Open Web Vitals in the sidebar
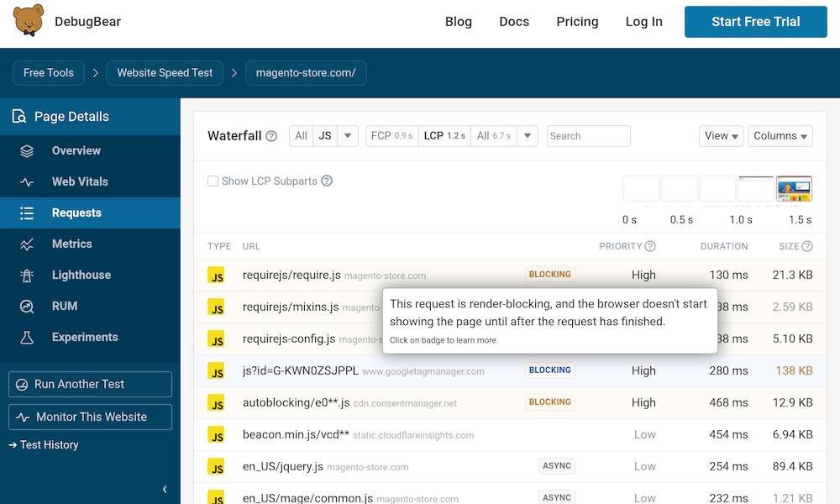Image resolution: width=840 pixels, height=504 pixels. [80, 181]
